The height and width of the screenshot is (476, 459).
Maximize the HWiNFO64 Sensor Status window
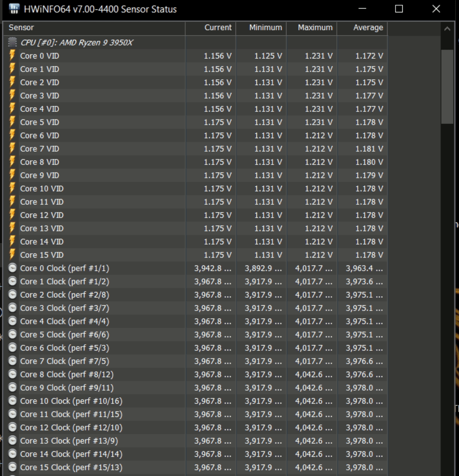coord(399,9)
